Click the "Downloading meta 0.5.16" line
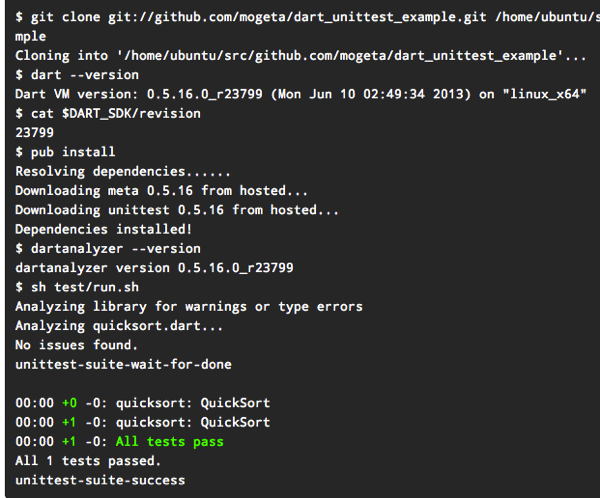The image size is (600, 498). [x=161, y=190]
